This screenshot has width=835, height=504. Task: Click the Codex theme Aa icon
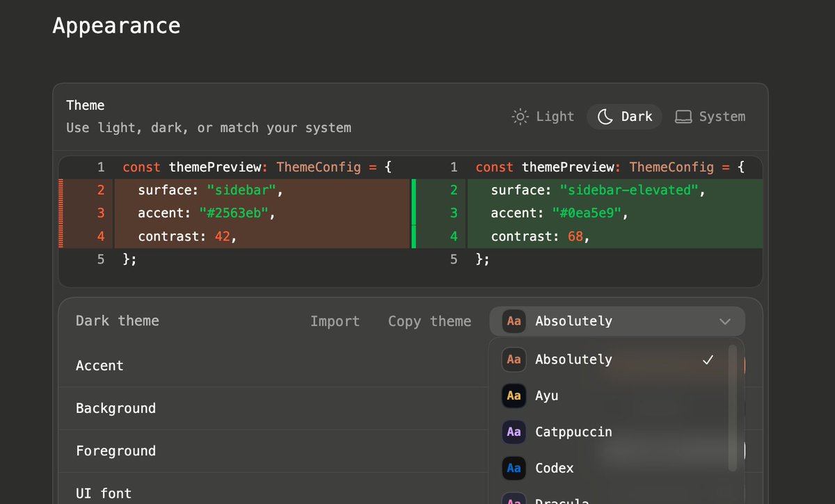point(514,468)
